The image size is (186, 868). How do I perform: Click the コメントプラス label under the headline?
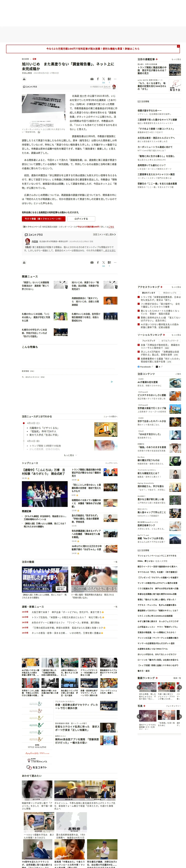[30, 87]
